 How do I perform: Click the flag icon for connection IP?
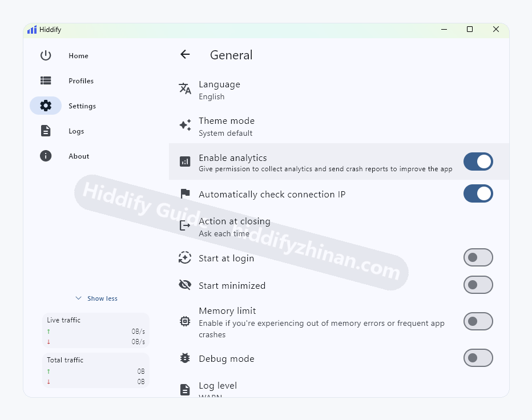click(x=185, y=193)
